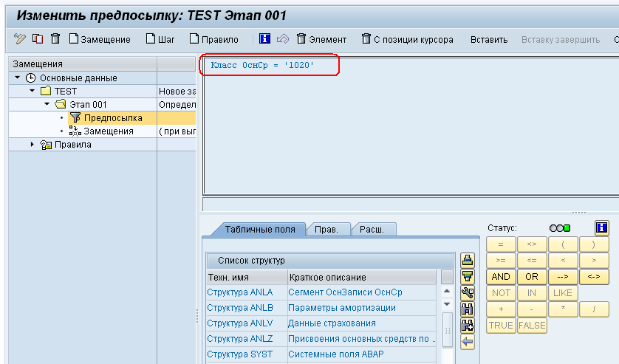The height and width of the screenshot is (364, 619).
Task: Insert the AND operator
Action: point(501,277)
